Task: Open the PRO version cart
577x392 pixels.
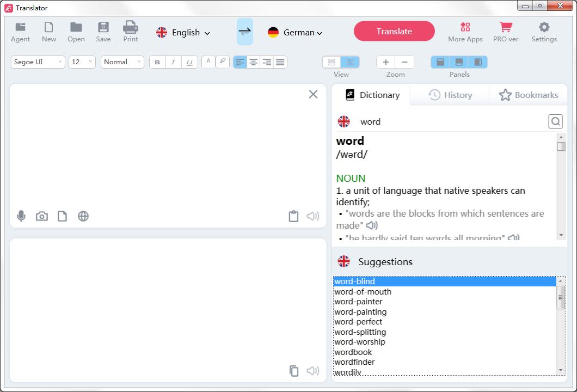Action: click(x=506, y=32)
